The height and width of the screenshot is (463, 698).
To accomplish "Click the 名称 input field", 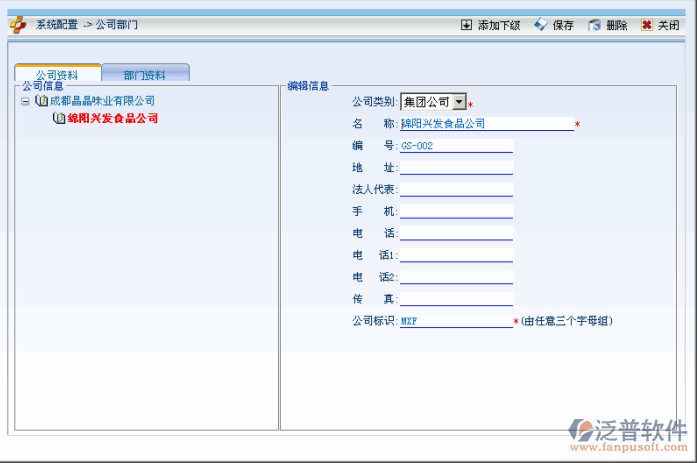I will pyautogui.click(x=486, y=124).
